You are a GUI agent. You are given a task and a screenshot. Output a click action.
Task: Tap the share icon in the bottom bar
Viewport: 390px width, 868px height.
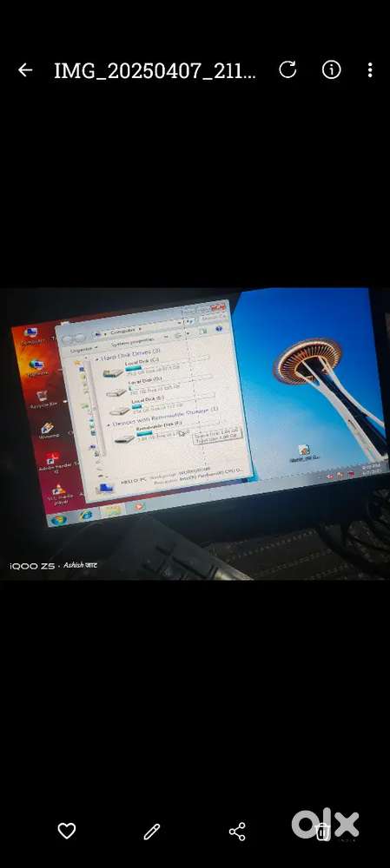click(x=237, y=832)
